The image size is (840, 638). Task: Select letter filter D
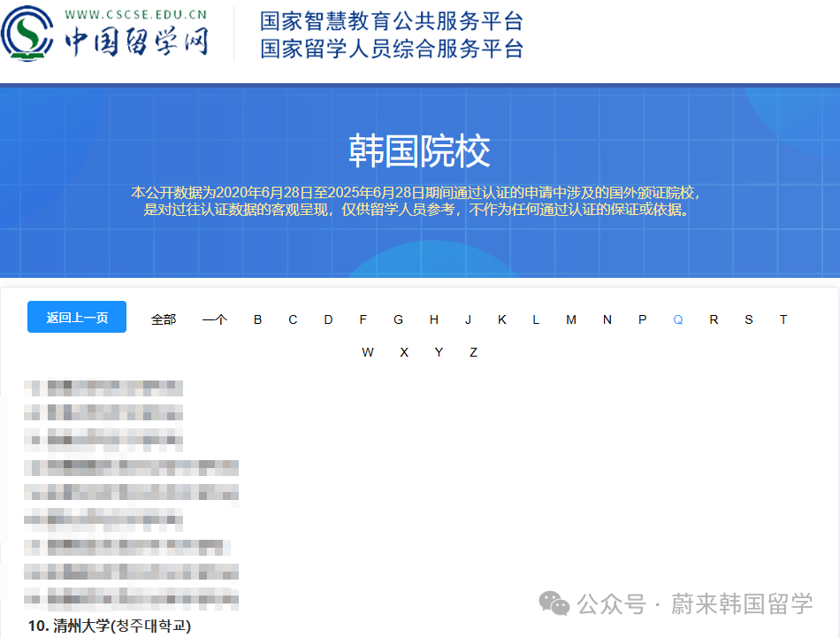click(328, 319)
